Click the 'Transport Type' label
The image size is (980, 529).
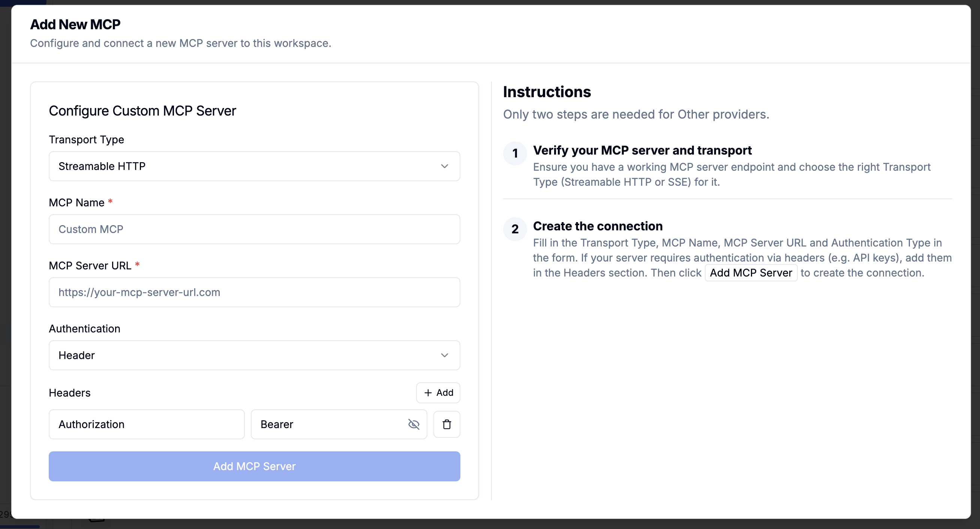point(86,140)
